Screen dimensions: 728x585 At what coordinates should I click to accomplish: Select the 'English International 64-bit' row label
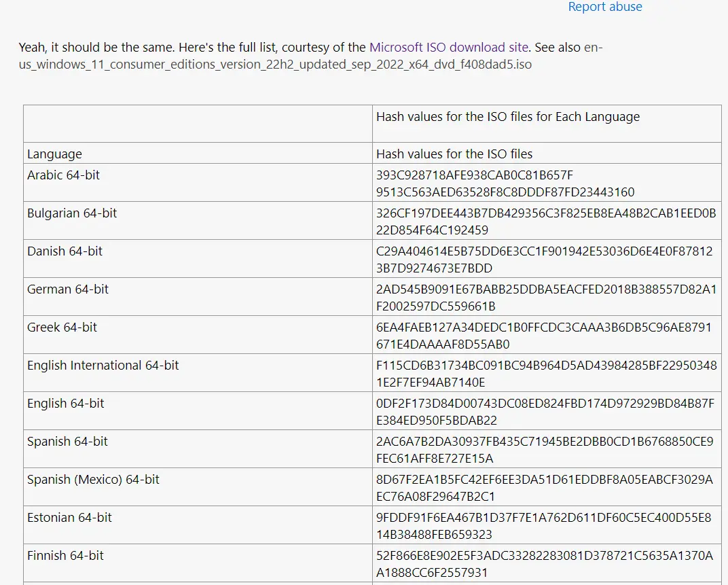[103, 366]
